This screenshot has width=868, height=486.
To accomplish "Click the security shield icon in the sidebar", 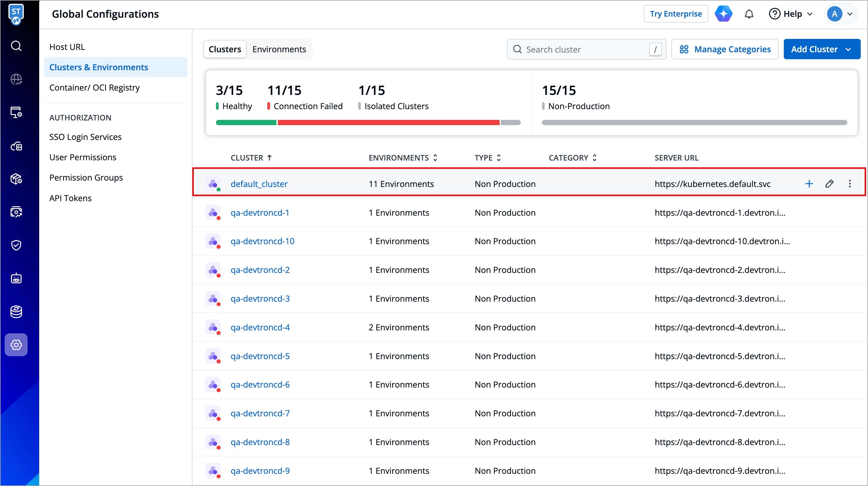I will coord(16,245).
